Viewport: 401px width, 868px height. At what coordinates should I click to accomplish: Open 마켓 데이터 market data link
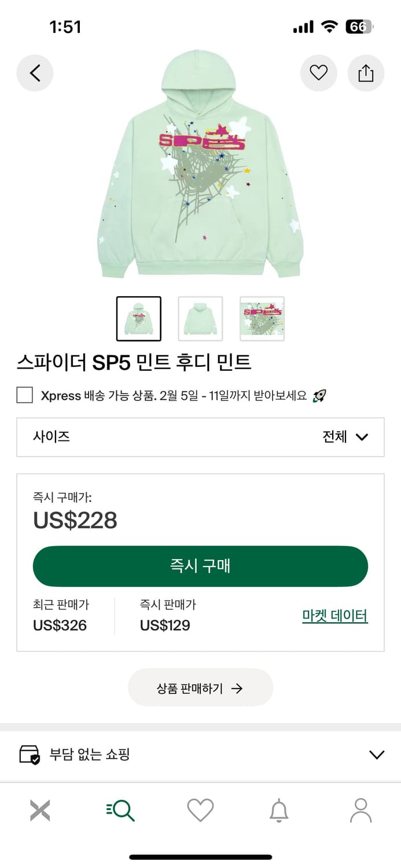334,615
